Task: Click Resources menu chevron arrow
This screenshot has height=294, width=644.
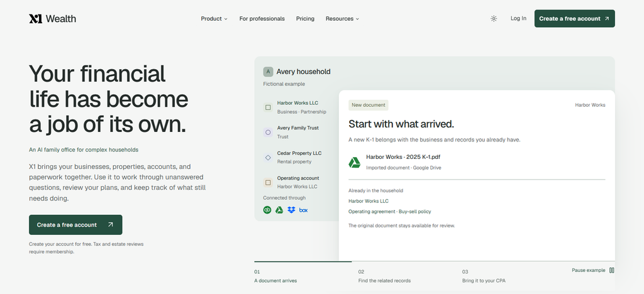Action: (x=357, y=19)
